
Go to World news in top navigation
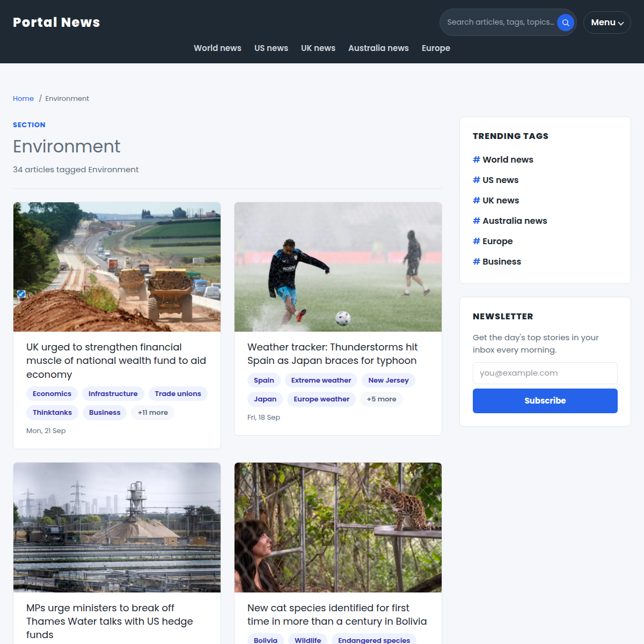click(217, 48)
